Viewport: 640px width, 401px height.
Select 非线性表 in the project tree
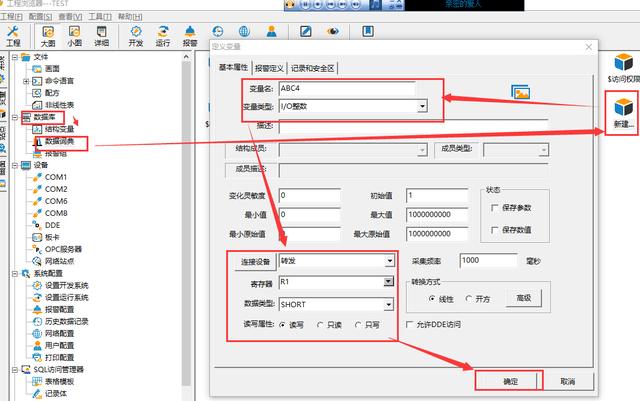point(59,105)
